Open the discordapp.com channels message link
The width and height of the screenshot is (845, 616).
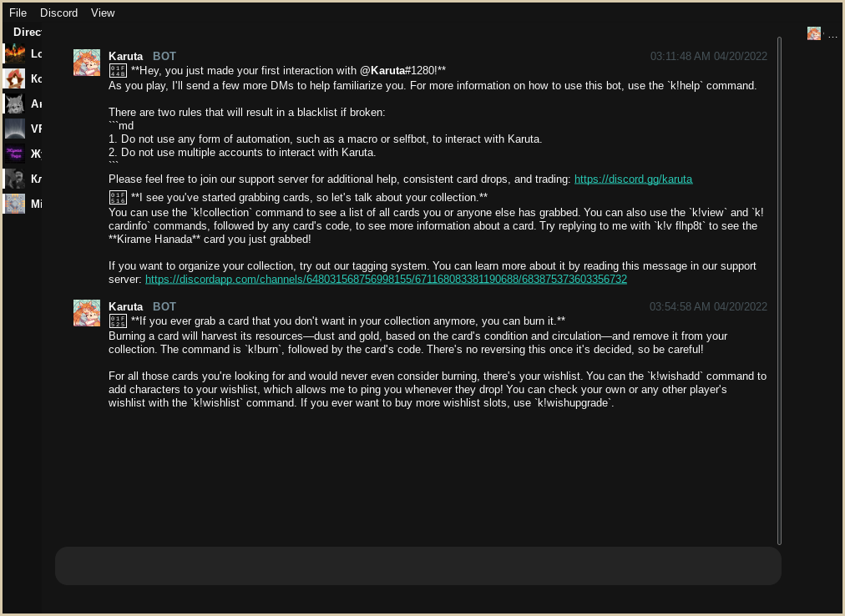(386, 279)
